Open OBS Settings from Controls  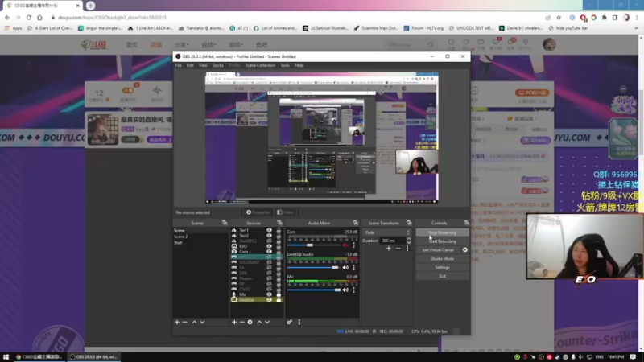point(442,268)
